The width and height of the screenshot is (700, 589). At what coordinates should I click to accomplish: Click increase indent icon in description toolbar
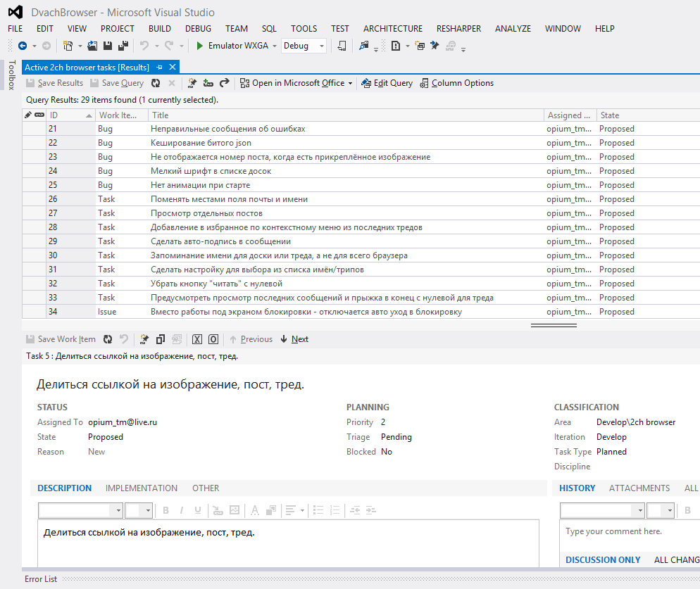(x=371, y=510)
